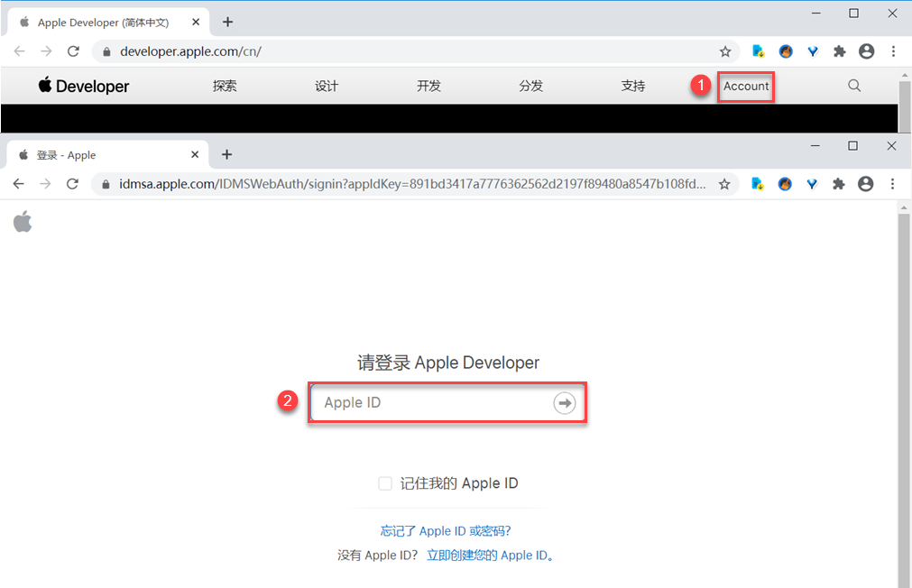Image resolution: width=912 pixels, height=588 pixels.
Task: Go back in the sign-in window
Action: [x=19, y=184]
